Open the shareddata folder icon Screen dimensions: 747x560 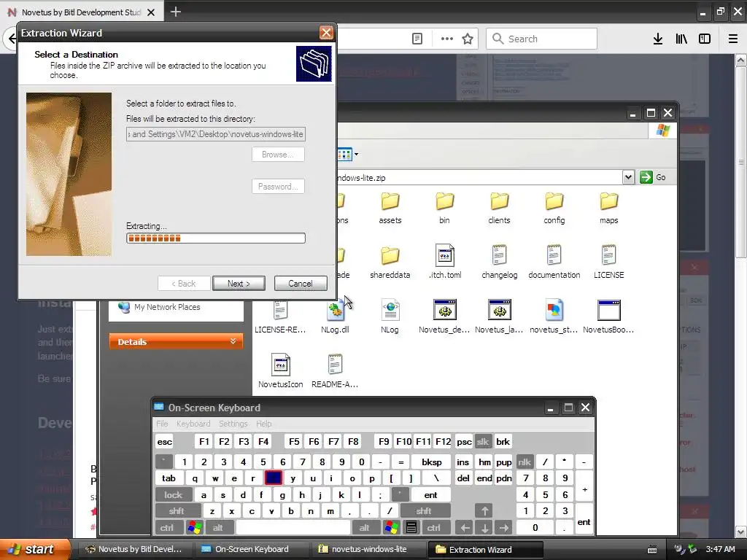tap(390, 256)
